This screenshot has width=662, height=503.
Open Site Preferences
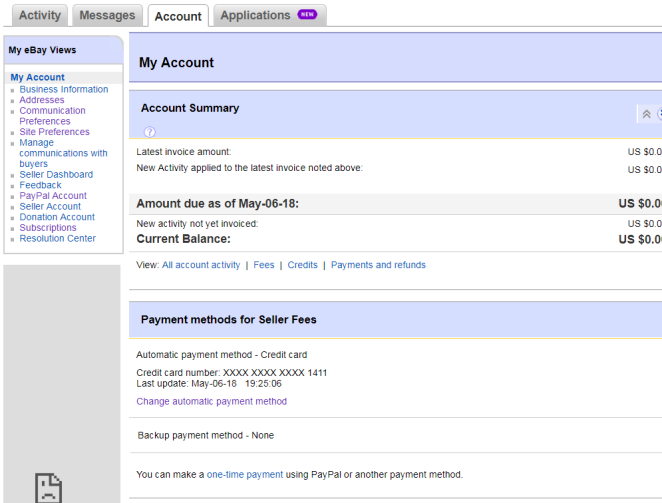tap(54, 132)
